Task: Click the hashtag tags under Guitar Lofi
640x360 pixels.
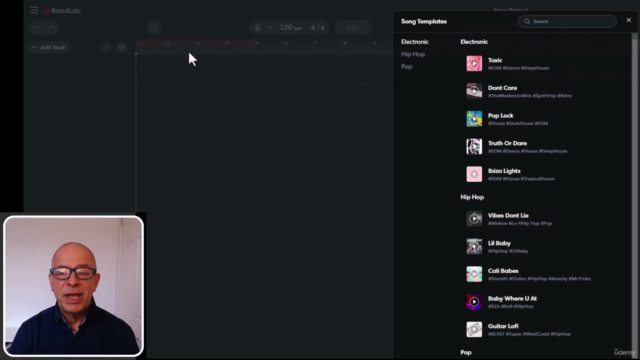Action: pyautogui.click(x=529, y=334)
